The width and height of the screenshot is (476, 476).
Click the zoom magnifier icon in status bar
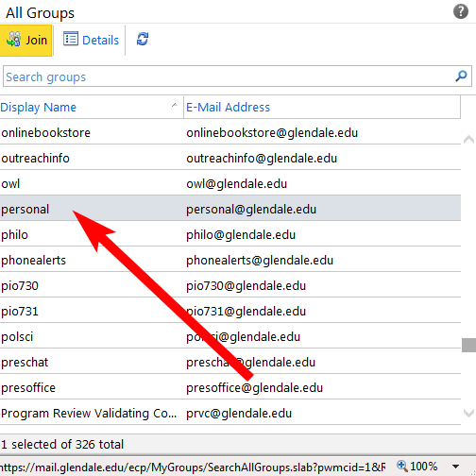401,466
